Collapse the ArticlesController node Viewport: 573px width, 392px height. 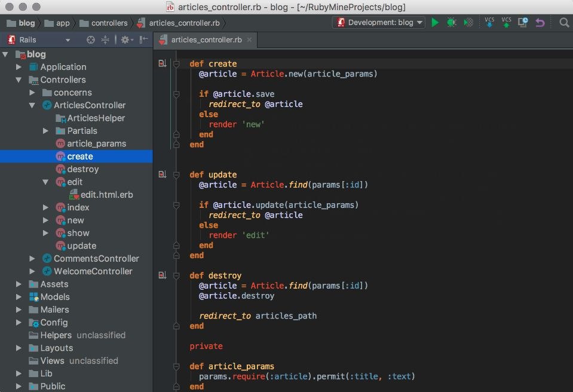pyautogui.click(x=32, y=105)
